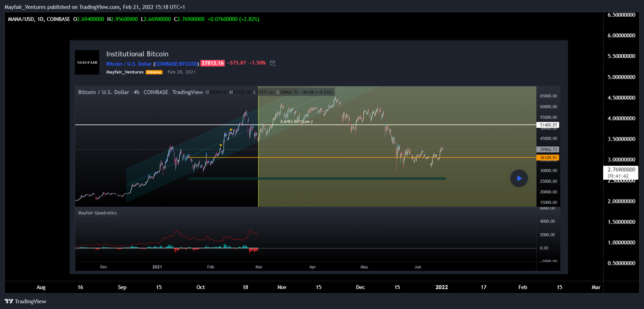Viewport: 644px width, 309px height.
Task: Click the 4000.00 indicator axis label
Action: 547,221
